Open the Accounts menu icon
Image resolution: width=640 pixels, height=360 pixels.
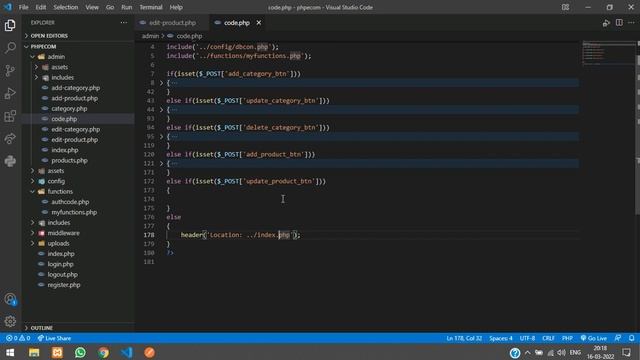click(x=10, y=299)
